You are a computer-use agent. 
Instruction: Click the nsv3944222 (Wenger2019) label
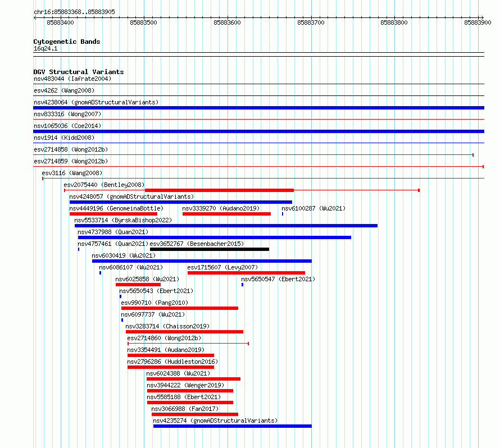[x=185, y=385]
